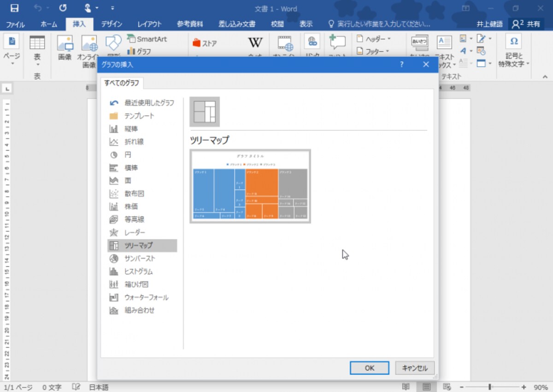This screenshot has height=392, width=553.
Task: Switch to print layout view in status bar
Action: click(426, 387)
